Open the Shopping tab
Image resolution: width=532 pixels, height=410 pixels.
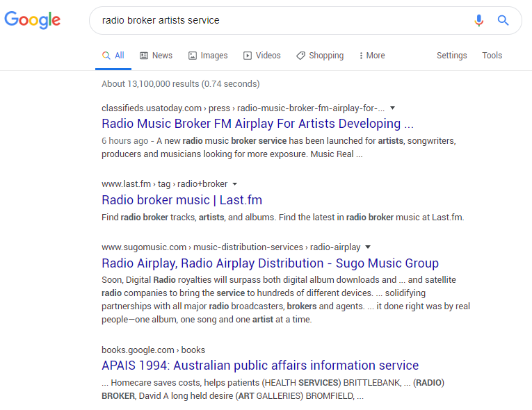[320, 56]
